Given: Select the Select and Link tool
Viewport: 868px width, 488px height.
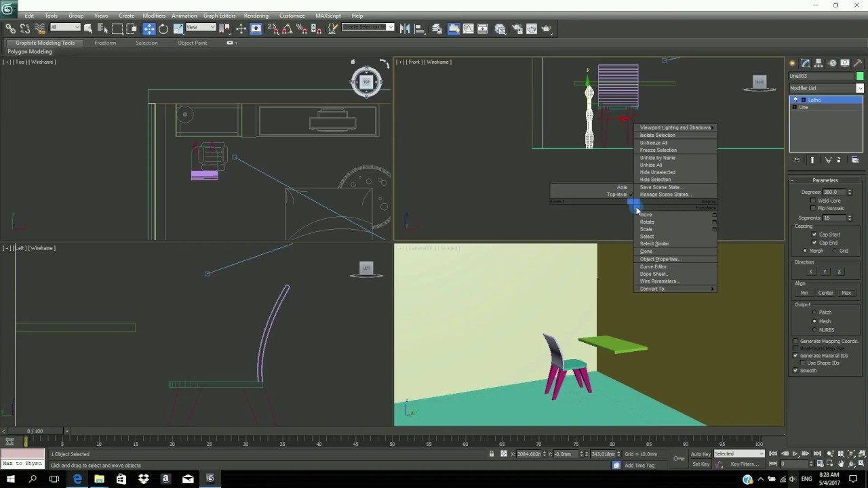Looking at the screenshot, I should point(11,28).
